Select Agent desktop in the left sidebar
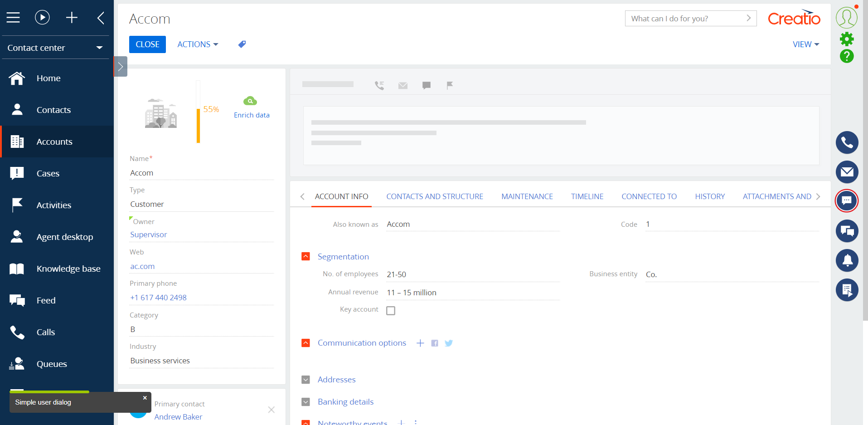This screenshot has height=425, width=868. [x=64, y=236]
